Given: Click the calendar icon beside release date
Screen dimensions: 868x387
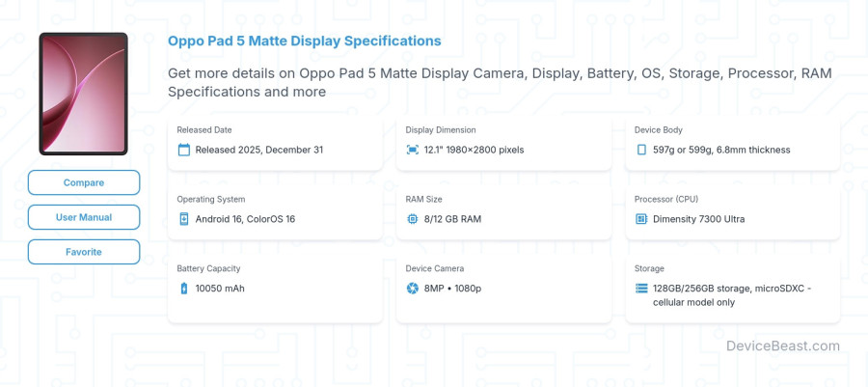Looking at the screenshot, I should [184, 150].
